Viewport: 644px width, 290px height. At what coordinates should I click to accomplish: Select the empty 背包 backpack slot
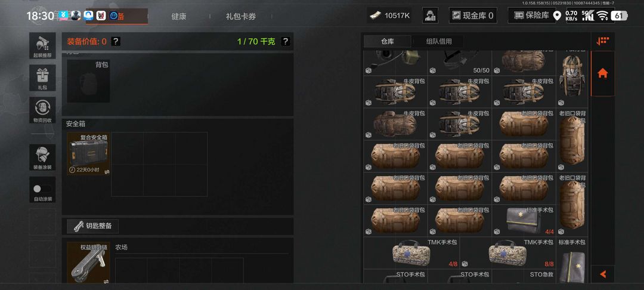(88, 81)
